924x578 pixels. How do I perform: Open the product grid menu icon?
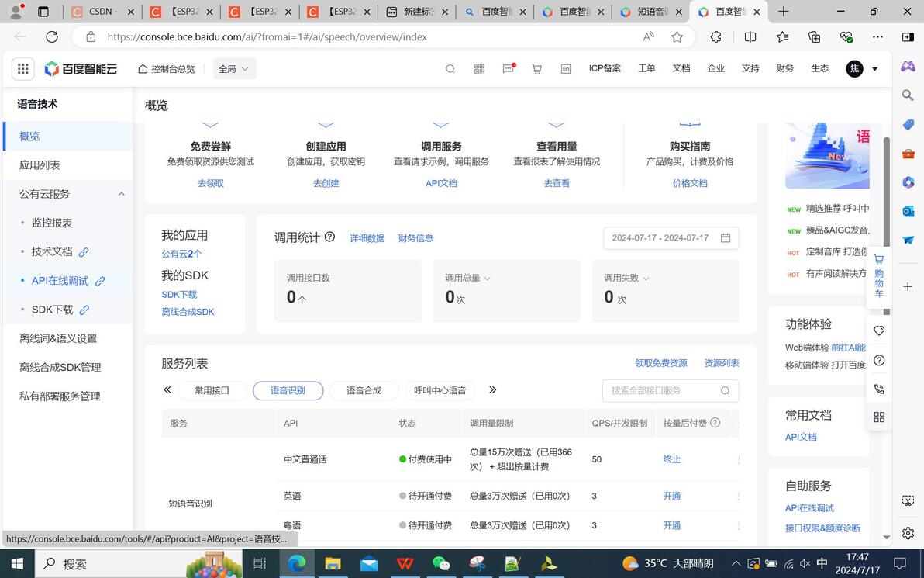(x=23, y=68)
